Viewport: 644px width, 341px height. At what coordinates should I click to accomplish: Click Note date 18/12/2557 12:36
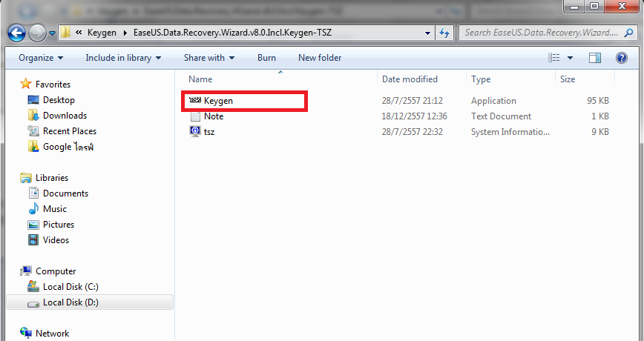[x=414, y=116]
